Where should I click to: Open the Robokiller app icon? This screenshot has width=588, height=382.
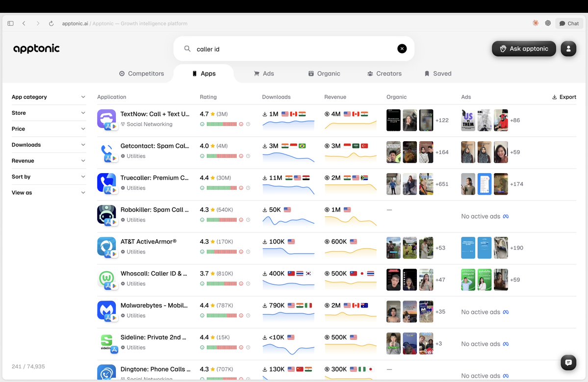106,215
